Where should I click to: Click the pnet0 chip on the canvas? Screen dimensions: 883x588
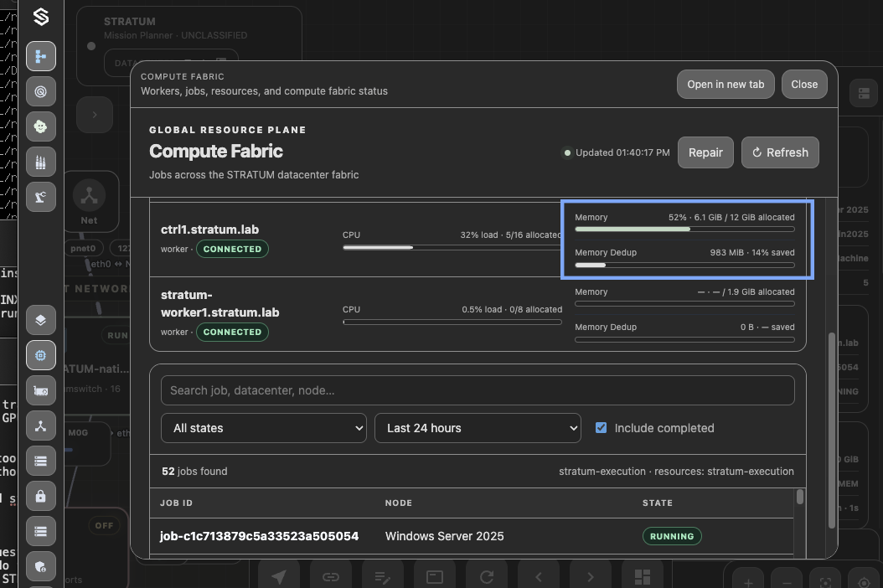(x=83, y=249)
